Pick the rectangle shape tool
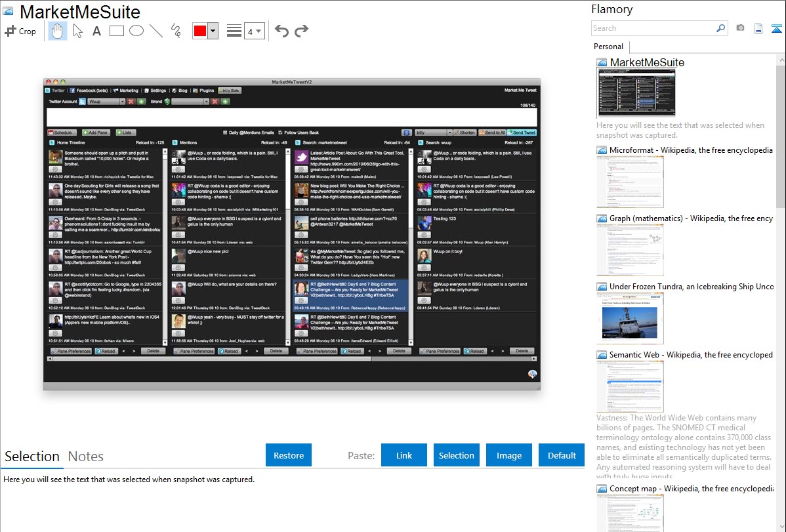This screenshot has height=532, width=786. pyautogui.click(x=116, y=31)
